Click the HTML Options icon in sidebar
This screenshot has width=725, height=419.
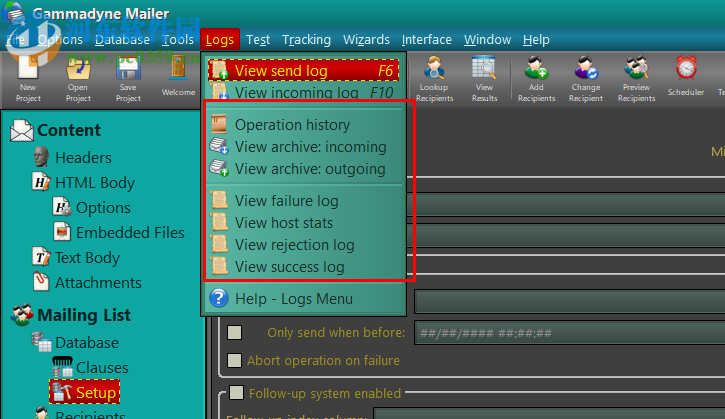tap(62, 207)
